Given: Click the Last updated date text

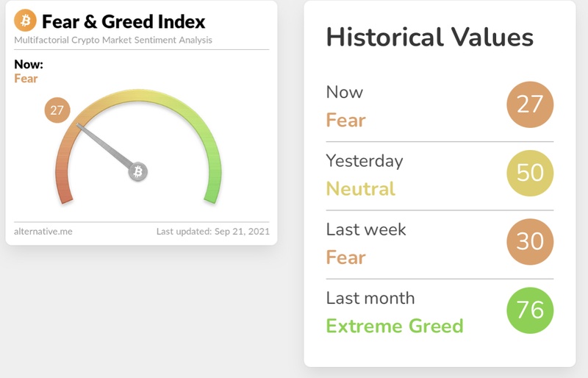Looking at the screenshot, I should point(212,232).
